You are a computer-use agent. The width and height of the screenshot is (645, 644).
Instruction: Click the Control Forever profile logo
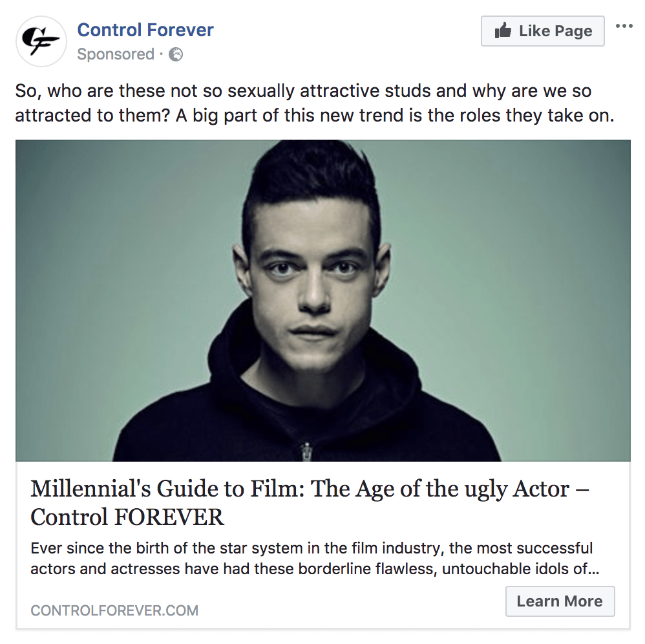click(41, 41)
